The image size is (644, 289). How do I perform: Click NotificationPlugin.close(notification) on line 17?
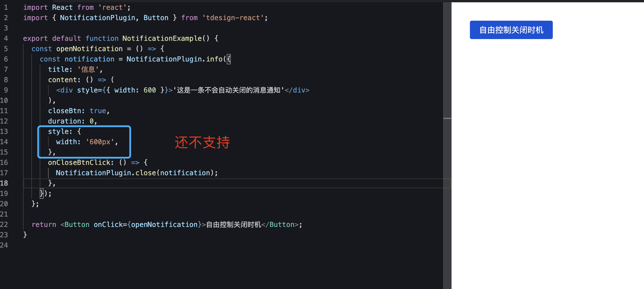pos(136,173)
